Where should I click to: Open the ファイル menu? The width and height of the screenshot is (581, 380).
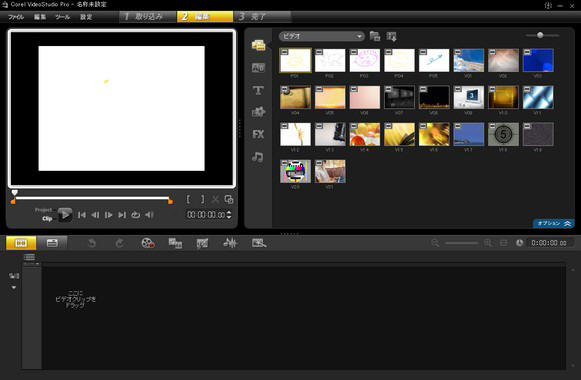click(x=16, y=17)
